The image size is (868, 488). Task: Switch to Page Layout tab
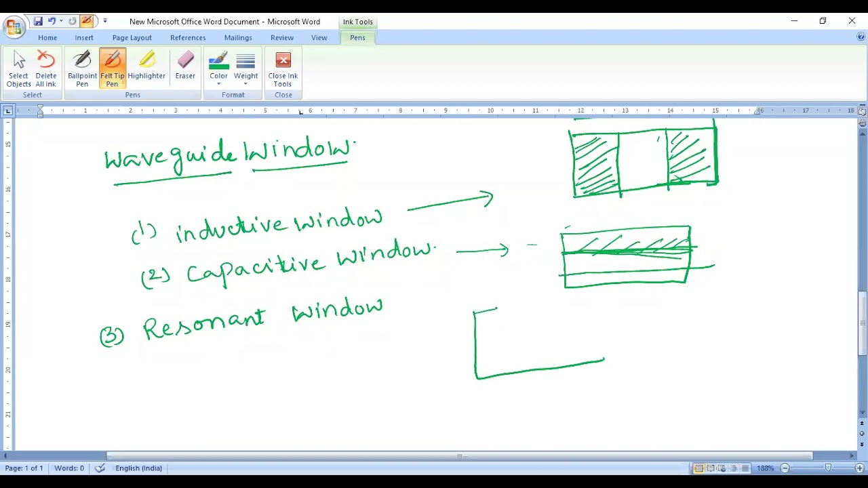(x=132, y=38)
